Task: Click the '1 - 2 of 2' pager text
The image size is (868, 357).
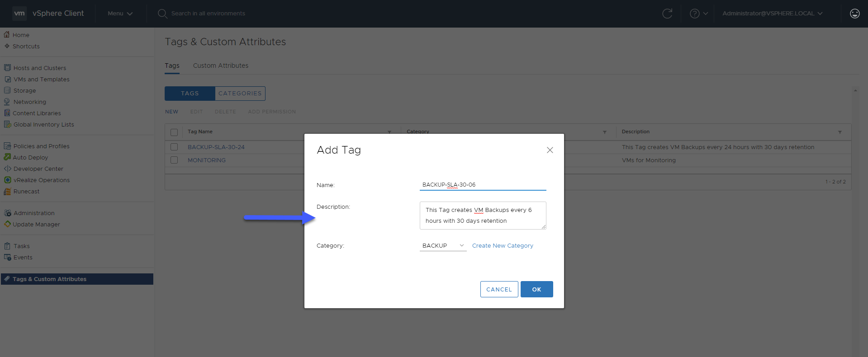Action: click(835, 182)
